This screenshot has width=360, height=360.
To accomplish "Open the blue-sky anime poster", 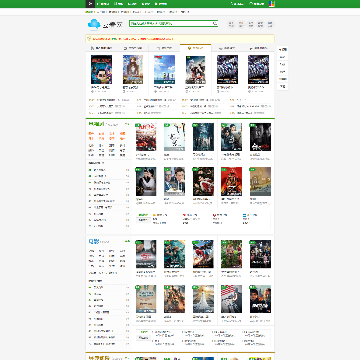I will pyautogui.click(x=164, y=69).
